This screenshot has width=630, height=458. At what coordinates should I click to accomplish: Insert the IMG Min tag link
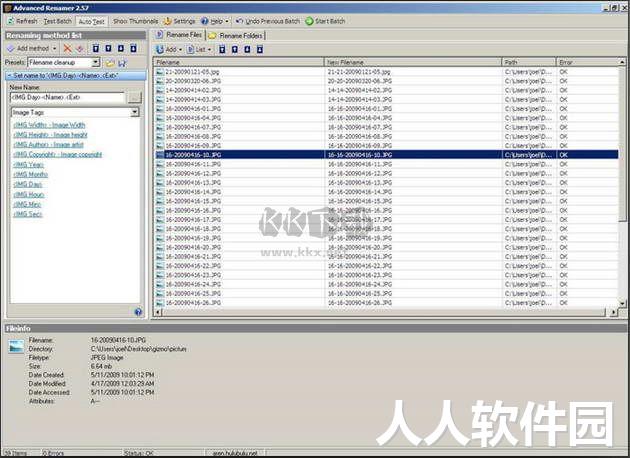(x=27, y=204)
